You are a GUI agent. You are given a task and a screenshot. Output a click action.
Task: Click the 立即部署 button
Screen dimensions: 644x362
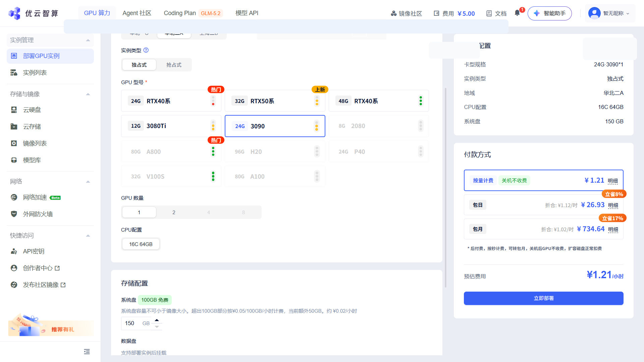[x=543, y=298]
